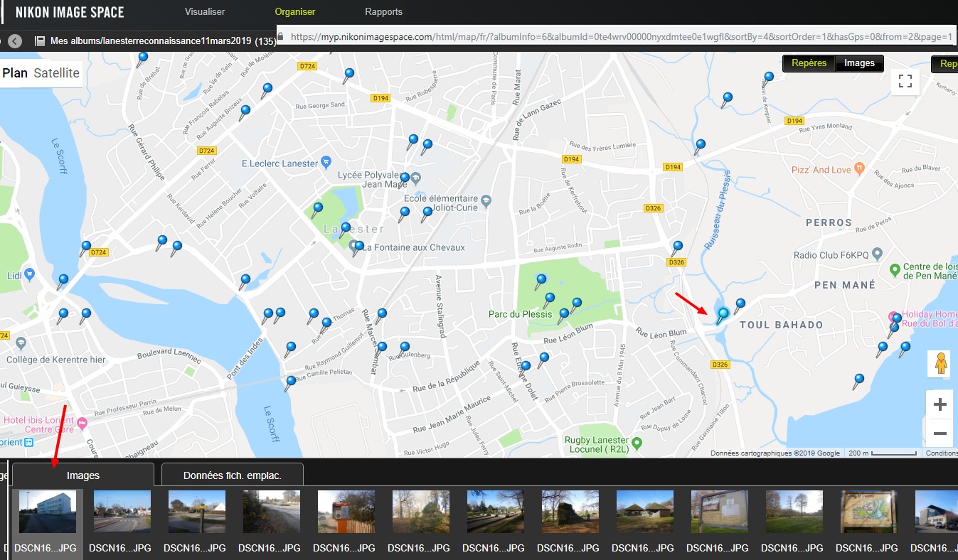Viewport: 958px width, 560px height.
Task: Switch to Données fich. emplac. tab
Action: pos(233,475)
